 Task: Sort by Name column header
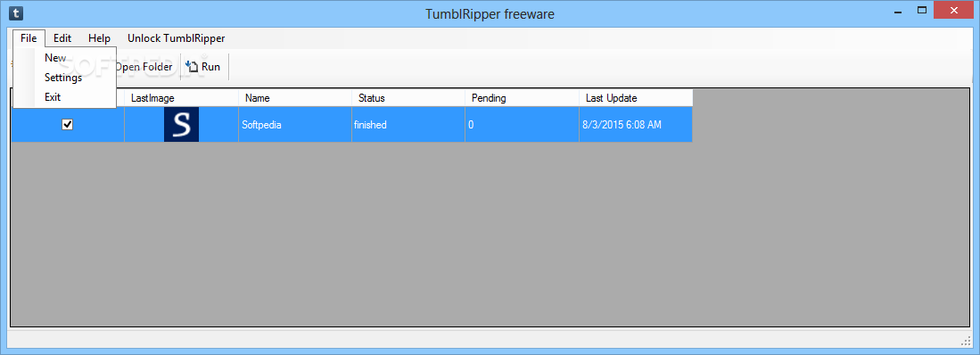295,98
